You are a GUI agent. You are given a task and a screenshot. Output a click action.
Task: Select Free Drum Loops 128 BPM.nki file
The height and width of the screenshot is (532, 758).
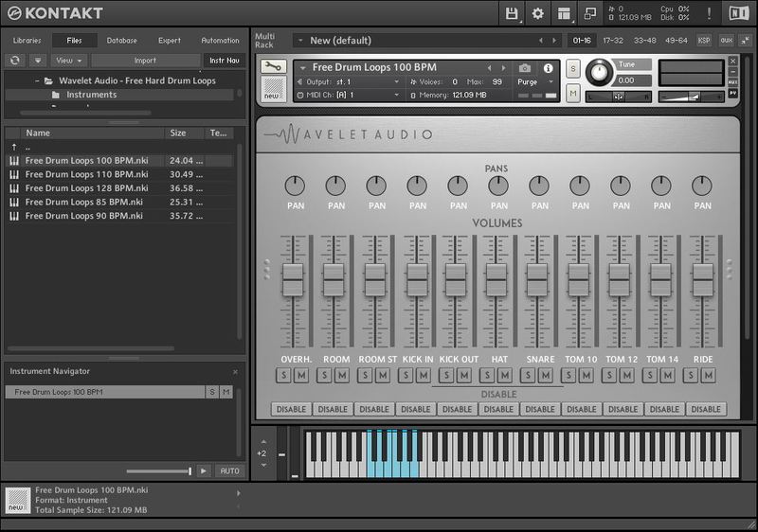tap(86, 188)
